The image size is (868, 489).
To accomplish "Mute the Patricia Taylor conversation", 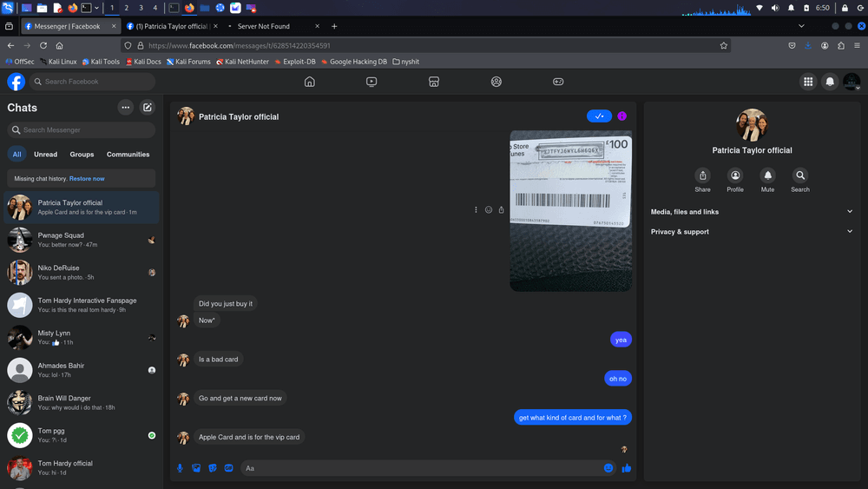I will (x=768, y=175).
